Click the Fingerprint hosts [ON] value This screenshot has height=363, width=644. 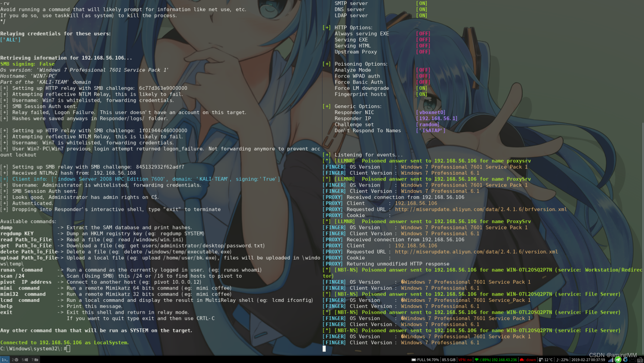[422, 94]
